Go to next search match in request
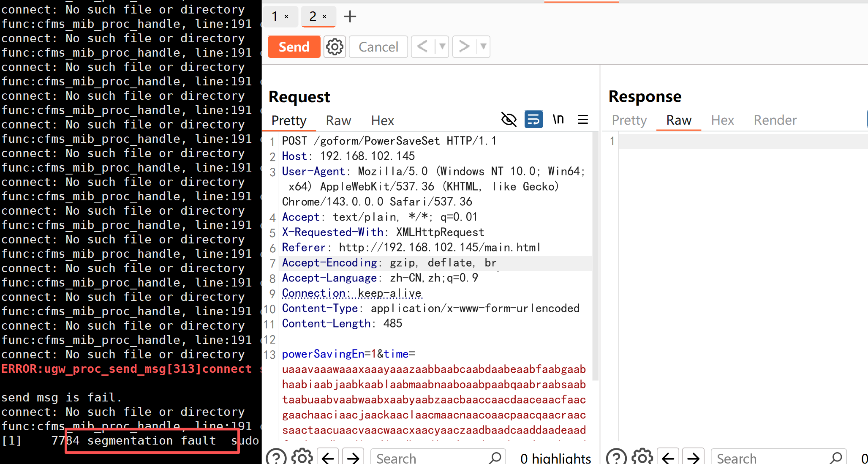The image size is (868, 464). coord(353,457)
